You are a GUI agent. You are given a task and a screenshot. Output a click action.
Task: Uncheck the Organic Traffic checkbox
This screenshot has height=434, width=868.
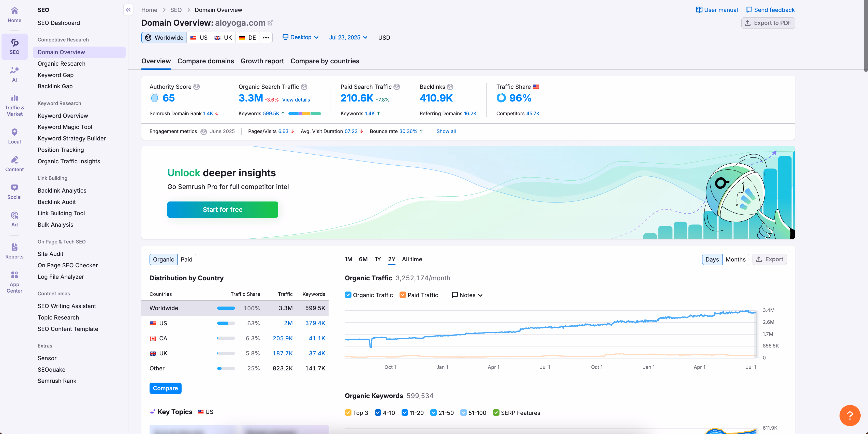coord(348,295)
